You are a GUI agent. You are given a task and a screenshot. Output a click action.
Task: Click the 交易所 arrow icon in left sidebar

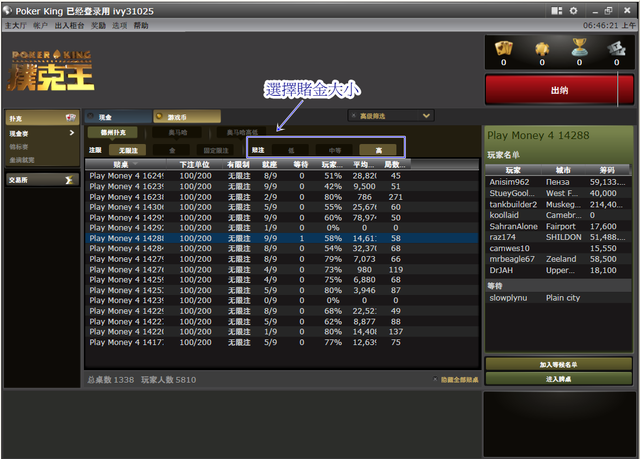[71, 179]
